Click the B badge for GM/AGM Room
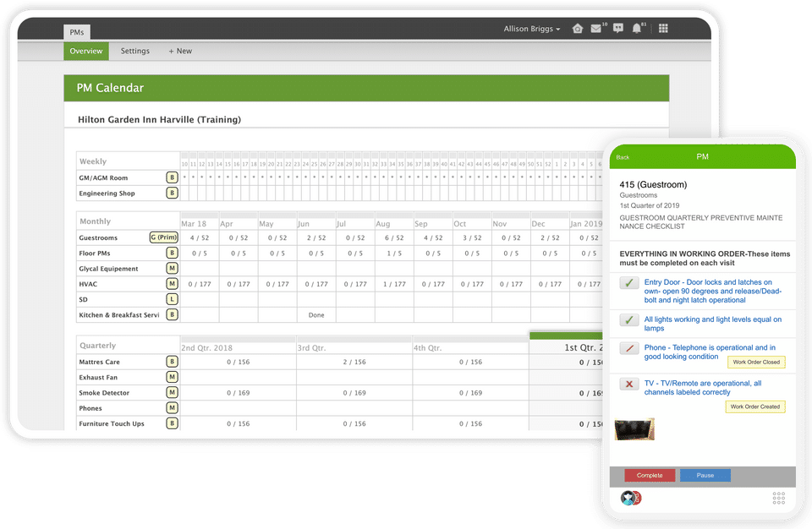Screen dimensions: 812x529 [x=172, y=177]
